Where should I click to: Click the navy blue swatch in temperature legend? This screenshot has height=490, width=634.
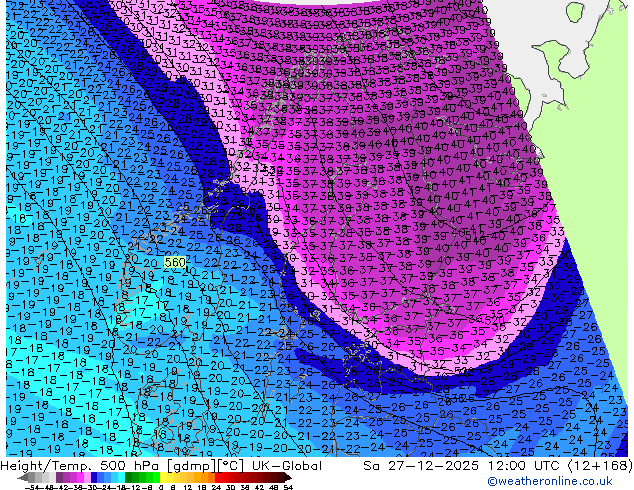pyautogui.click(x=94, y=478)
